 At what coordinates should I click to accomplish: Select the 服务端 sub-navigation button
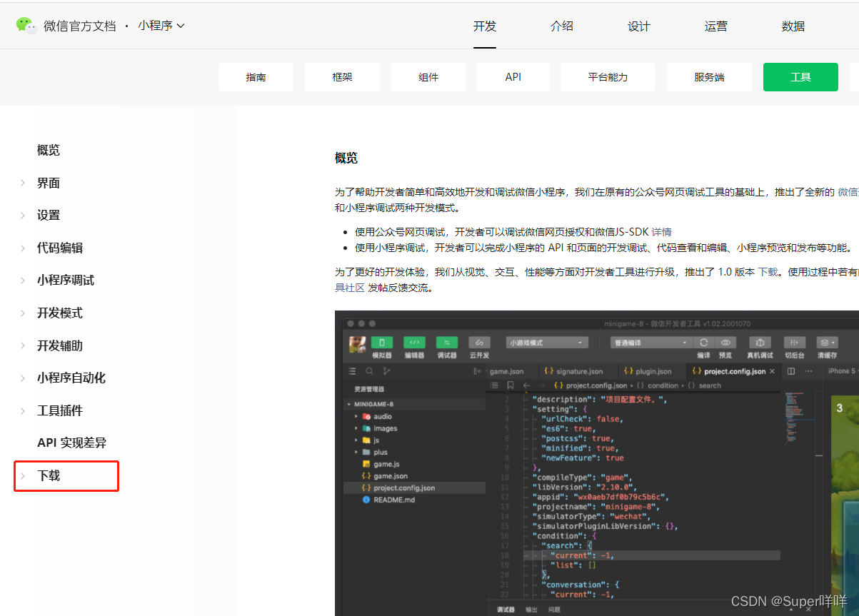pyautogui.click(x=709, y=77)
